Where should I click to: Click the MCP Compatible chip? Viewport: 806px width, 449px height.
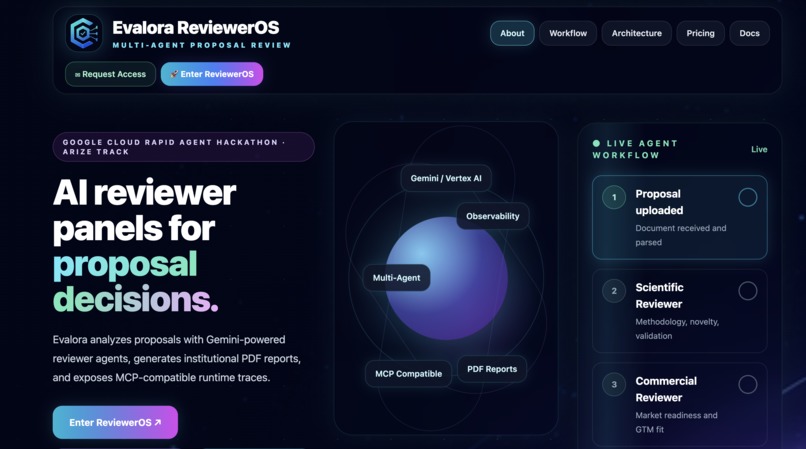click(x=408, y=374)
